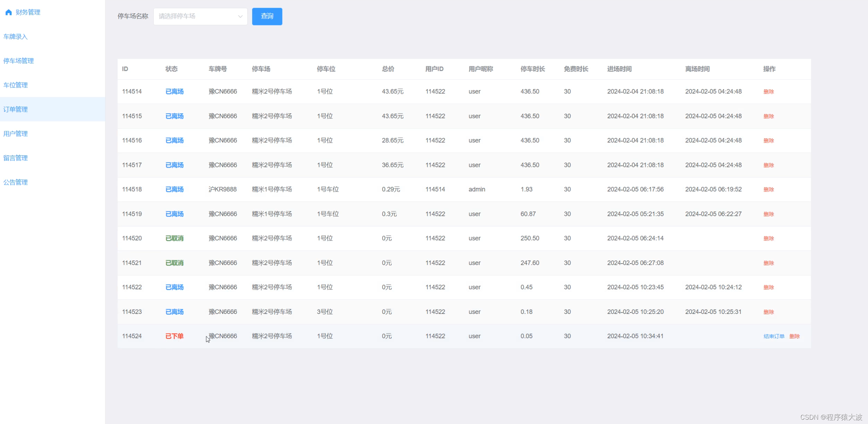The width and height of the screenshot is (868, 424).
Task: Delete order 114519
Action: point(769,214)
